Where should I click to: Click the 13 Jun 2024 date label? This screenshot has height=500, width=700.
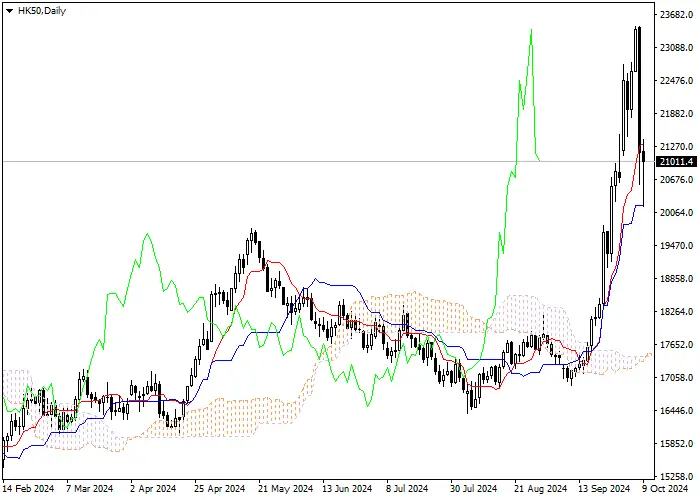point(347,489)
